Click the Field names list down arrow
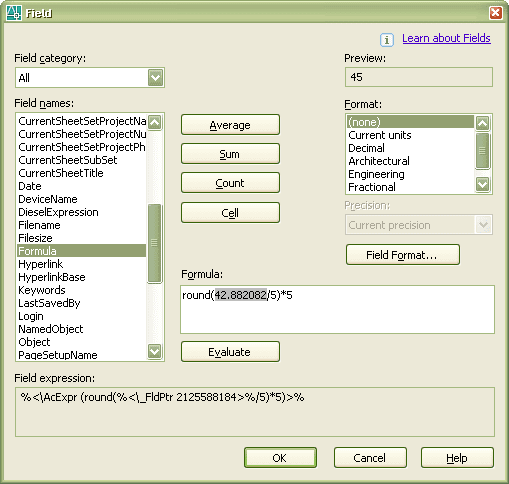The width and height of the screenshot is (509, 484). [x=155, y=351]
